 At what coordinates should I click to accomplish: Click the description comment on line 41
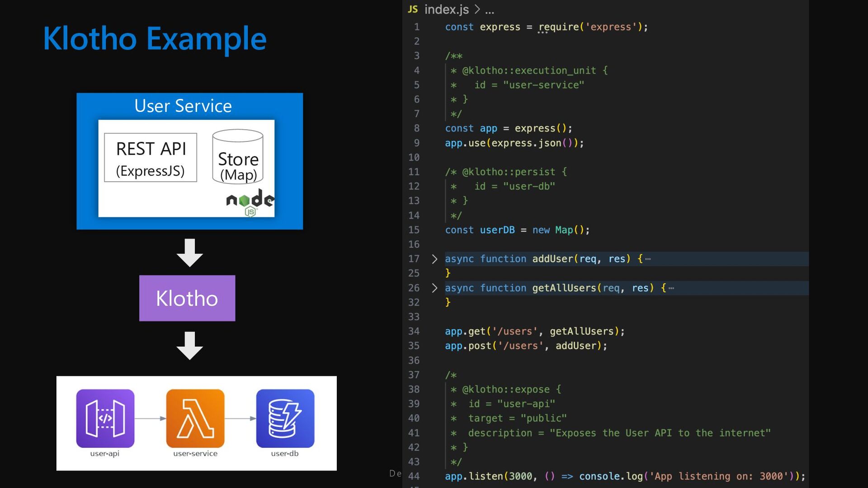click(611, 433)
